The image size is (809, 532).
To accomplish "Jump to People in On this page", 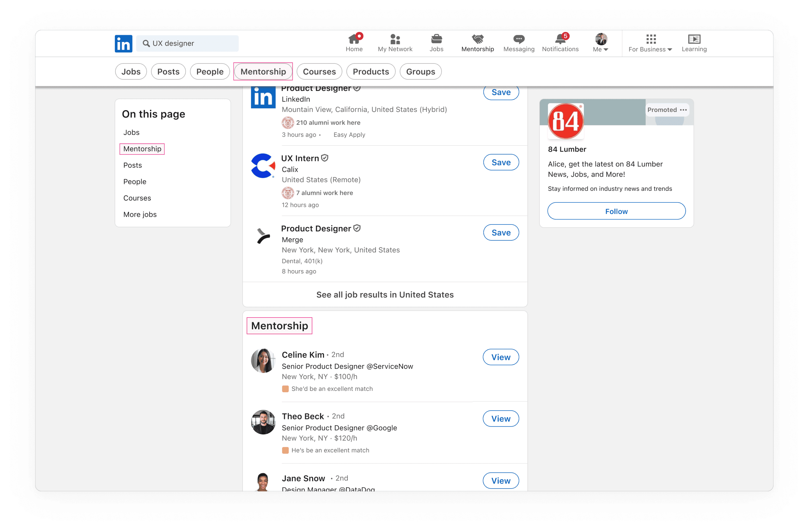I will [x=135, y=182].
